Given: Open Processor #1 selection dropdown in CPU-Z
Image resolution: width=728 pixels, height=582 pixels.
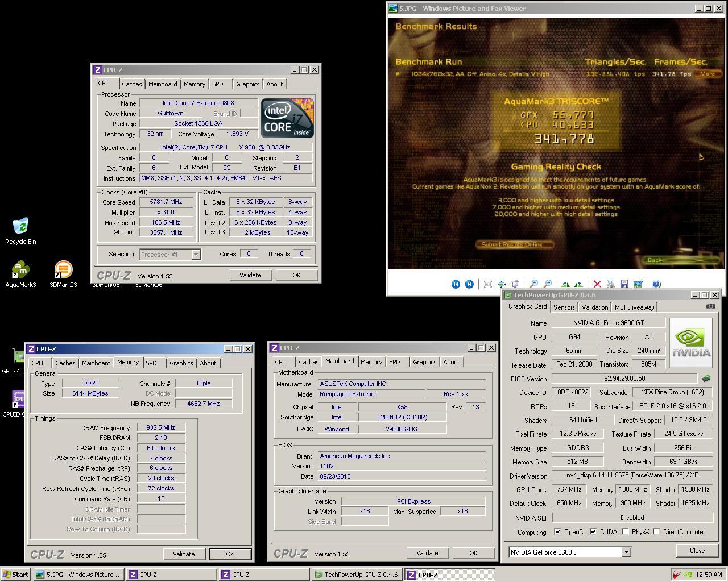Looking at the screenshot, I should (196, 255).
